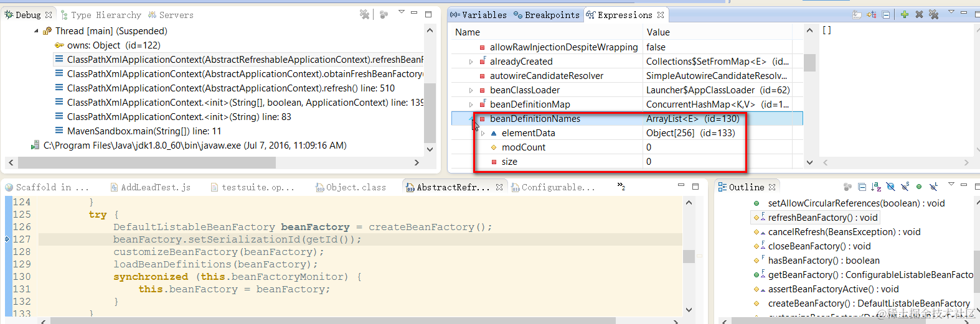
Task: Select assertBeanFactoryActive() in Outline
Action: pos(826,289)
